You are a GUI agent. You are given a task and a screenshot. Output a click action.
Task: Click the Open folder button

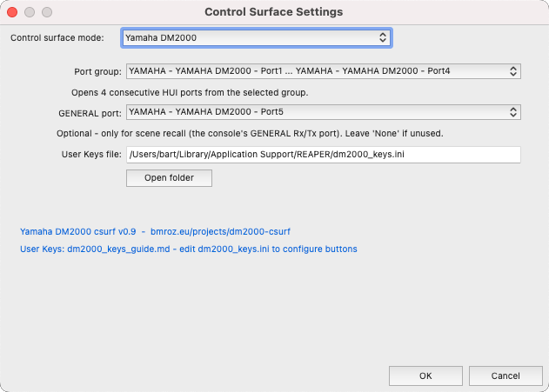[x=169, y=178]
